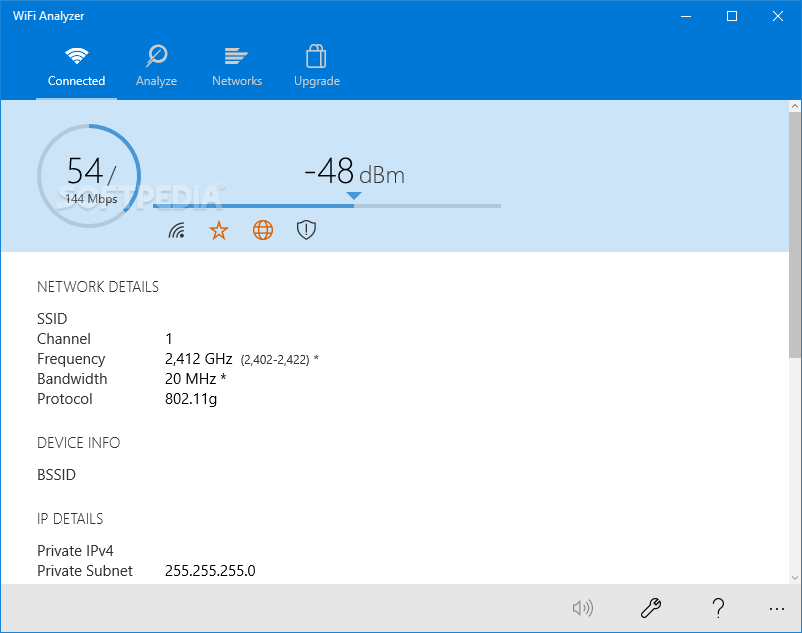
Task: Minimize the WiFi Analyzer window
Action: 686,16
